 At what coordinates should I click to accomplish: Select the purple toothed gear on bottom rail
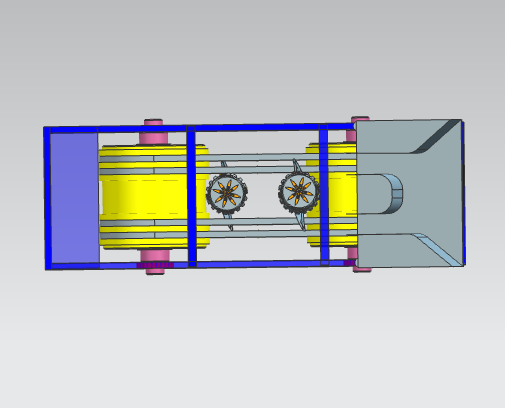click(155, 265)
